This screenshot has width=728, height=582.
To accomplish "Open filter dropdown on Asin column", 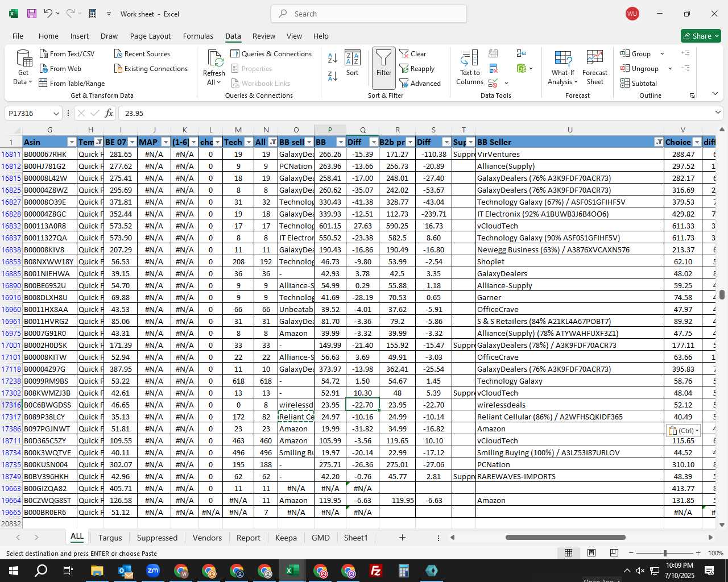I will (x=72, y=142).
